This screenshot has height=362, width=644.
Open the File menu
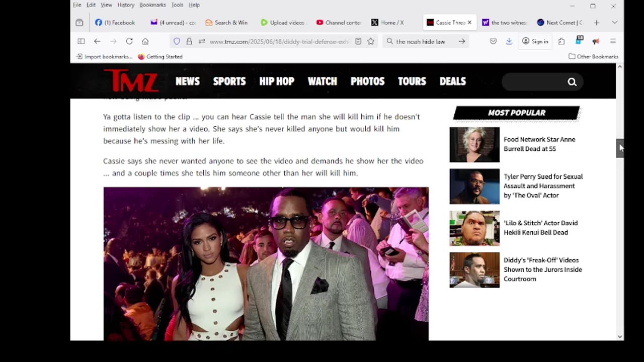(77, 5)
